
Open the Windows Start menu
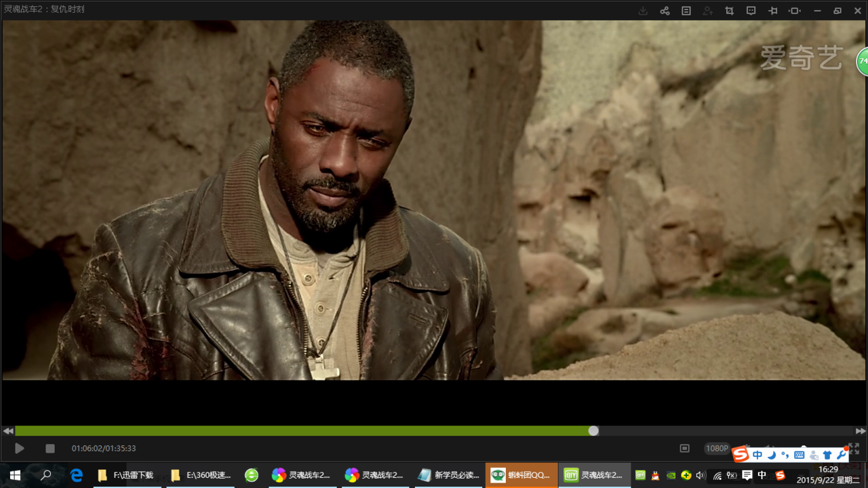[x=14, y=475]
